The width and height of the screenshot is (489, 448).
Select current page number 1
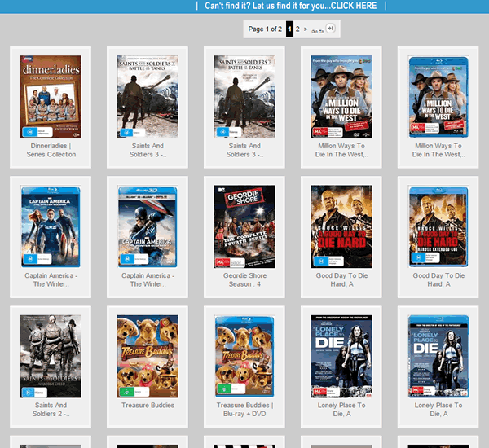(x=289, y=29)
